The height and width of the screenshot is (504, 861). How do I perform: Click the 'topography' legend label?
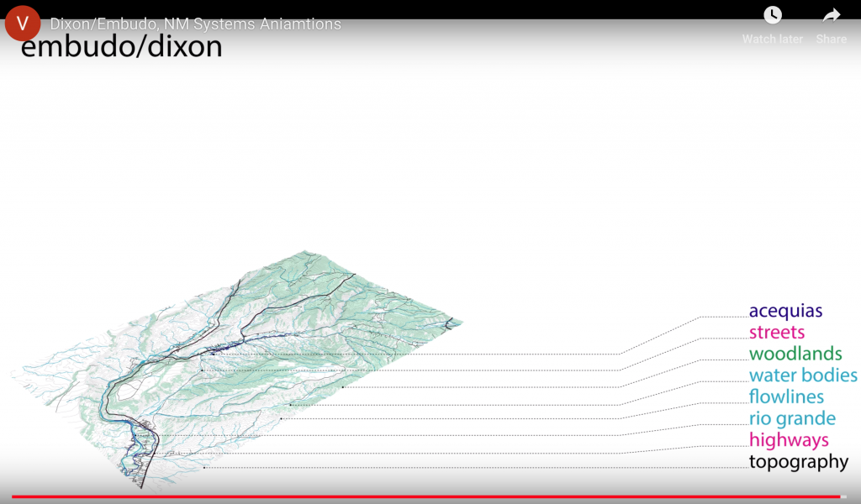799,462
